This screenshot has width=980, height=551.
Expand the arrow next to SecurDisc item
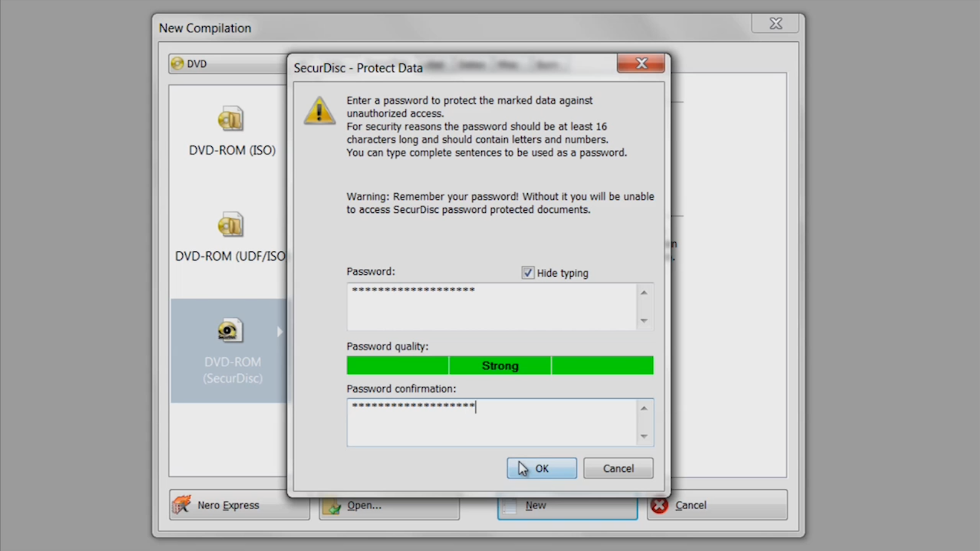pyautogui.click(x=279, y=332)
